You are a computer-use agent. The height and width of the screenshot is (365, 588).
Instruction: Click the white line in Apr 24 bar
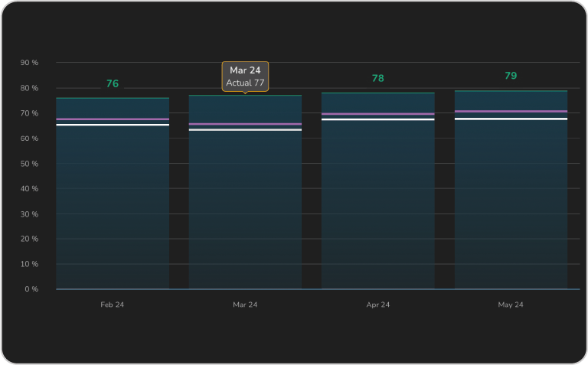coord(377,119)
